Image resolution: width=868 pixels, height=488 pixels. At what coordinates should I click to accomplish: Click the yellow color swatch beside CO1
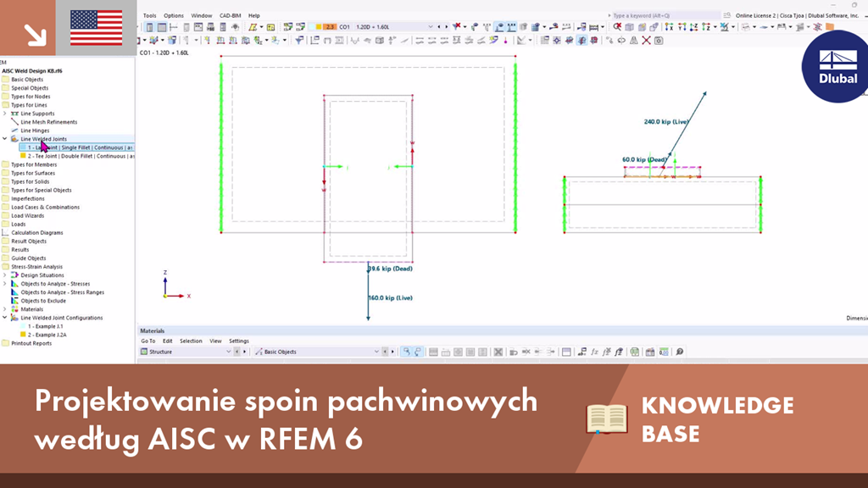pos(319,26)
